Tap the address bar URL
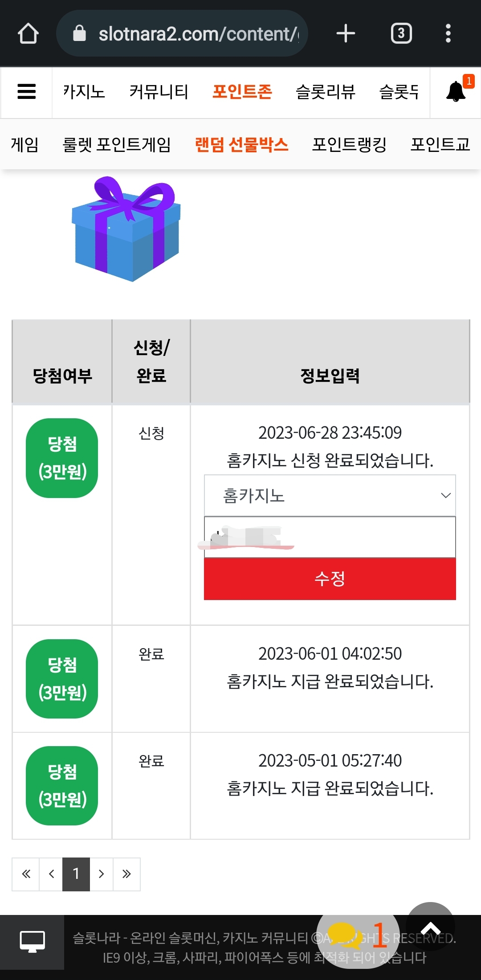Screen dimensions: 481x980 coord(198,34)
